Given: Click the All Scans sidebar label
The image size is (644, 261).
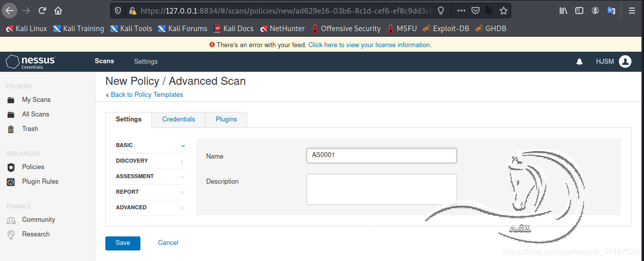Looking at the screenshot, I should coord(36,114).
